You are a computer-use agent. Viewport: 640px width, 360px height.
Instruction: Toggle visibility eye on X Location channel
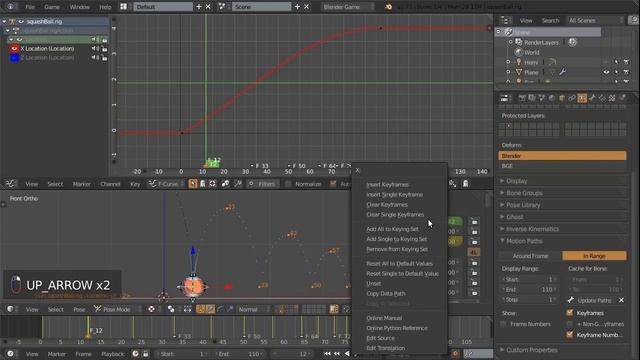[15, 49]
